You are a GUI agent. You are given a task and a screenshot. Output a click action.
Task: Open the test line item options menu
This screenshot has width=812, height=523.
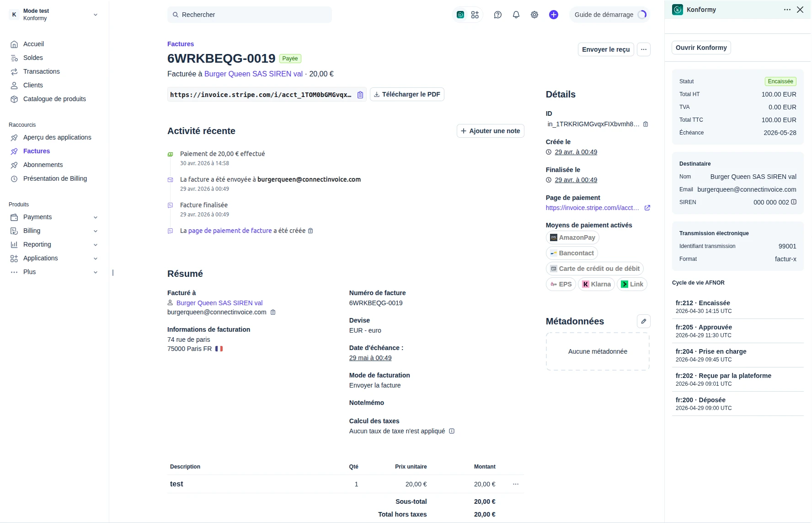pyautogui.click(x=516, y=484)
